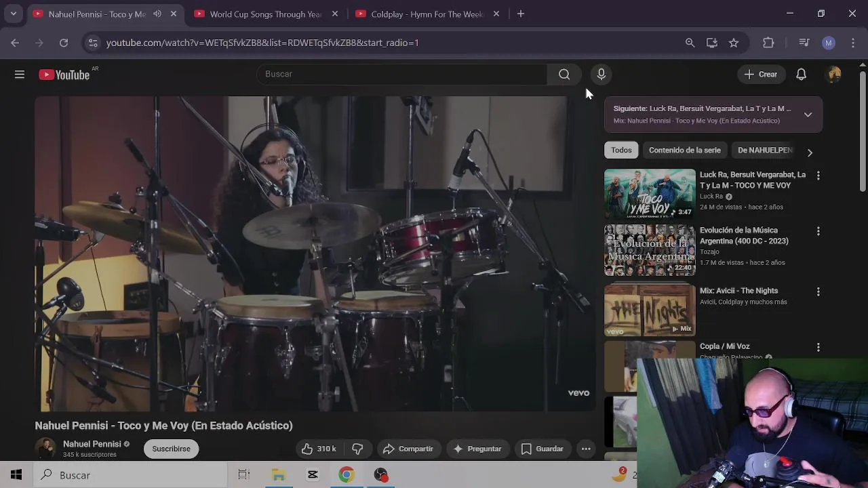Start voice search with the microphone
The height and width of the screenshot is (488, 868).
(x=601, y=75)
